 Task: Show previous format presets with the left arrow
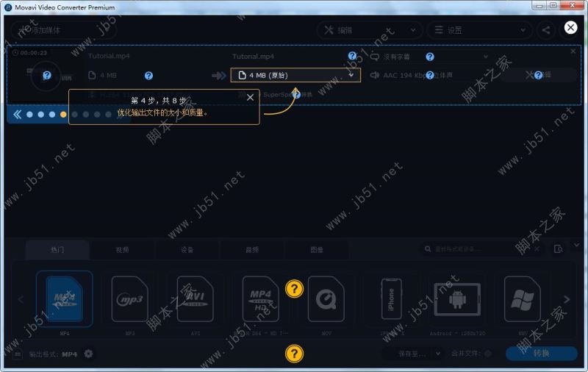tap(21, 299)
